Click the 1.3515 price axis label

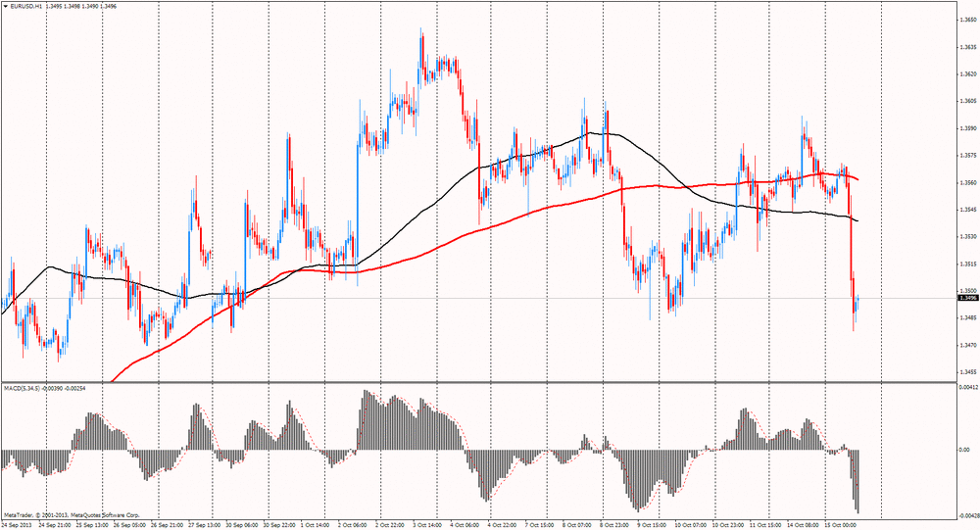pyautogui.click(x=968, y=264)
